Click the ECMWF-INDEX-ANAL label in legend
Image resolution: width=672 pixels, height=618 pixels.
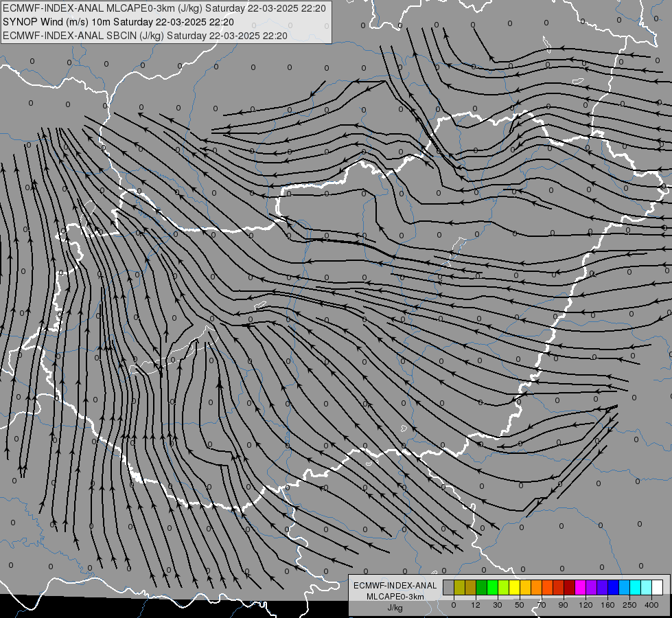point(395,586)
